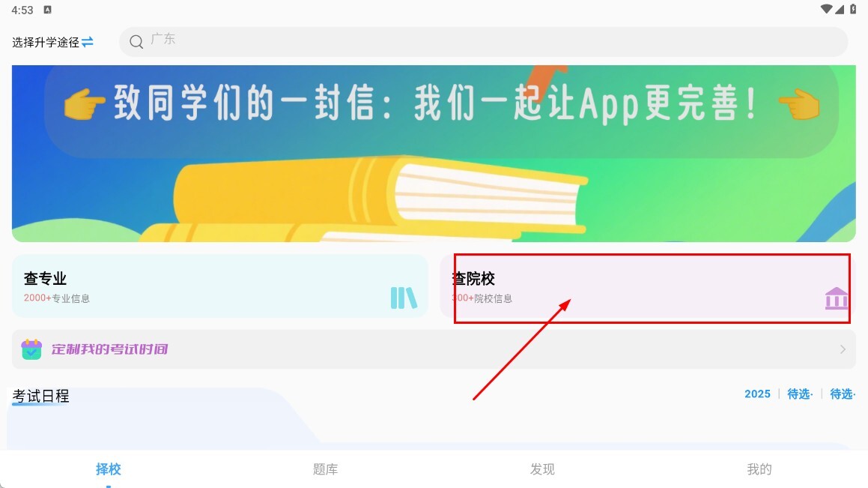Open the second 待选 selector
This screenshot has height=488, width=868.
tap(842, 394)
